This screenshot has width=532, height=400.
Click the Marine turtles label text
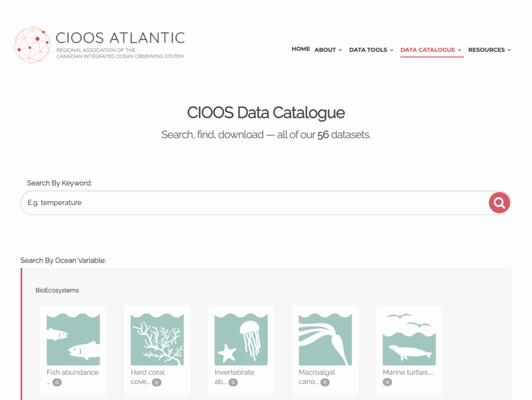pyautogui.click(x=408, y=372)
